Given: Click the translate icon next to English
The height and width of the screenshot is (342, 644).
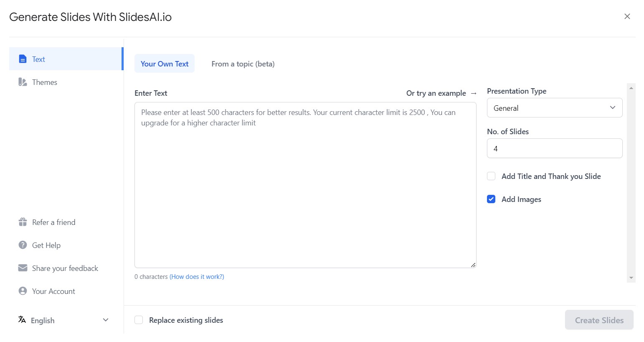Looking at the screenshot, I should click(21, 319).
